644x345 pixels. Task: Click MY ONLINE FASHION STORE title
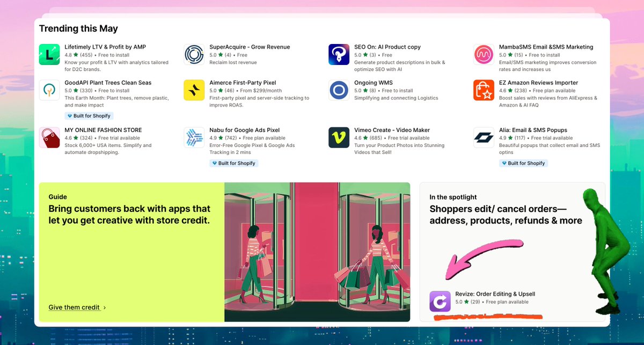103,130
